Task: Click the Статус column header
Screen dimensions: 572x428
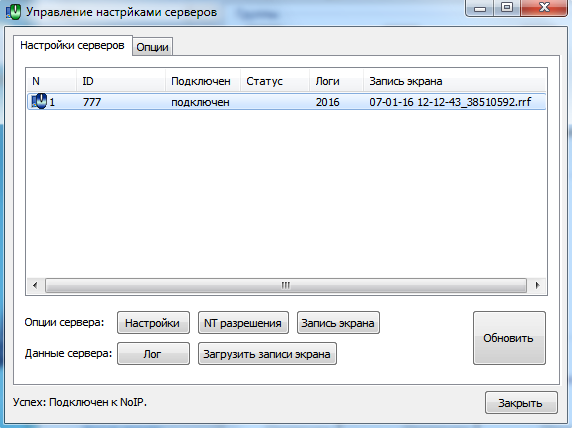Action: [x=275, y=81]
